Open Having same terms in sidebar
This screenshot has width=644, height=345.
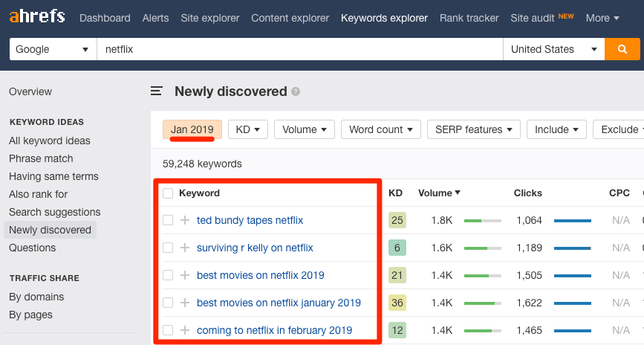point(53,176)
